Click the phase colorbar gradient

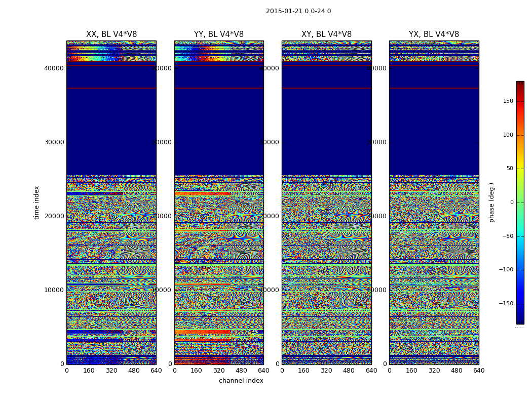click(520, 202)
